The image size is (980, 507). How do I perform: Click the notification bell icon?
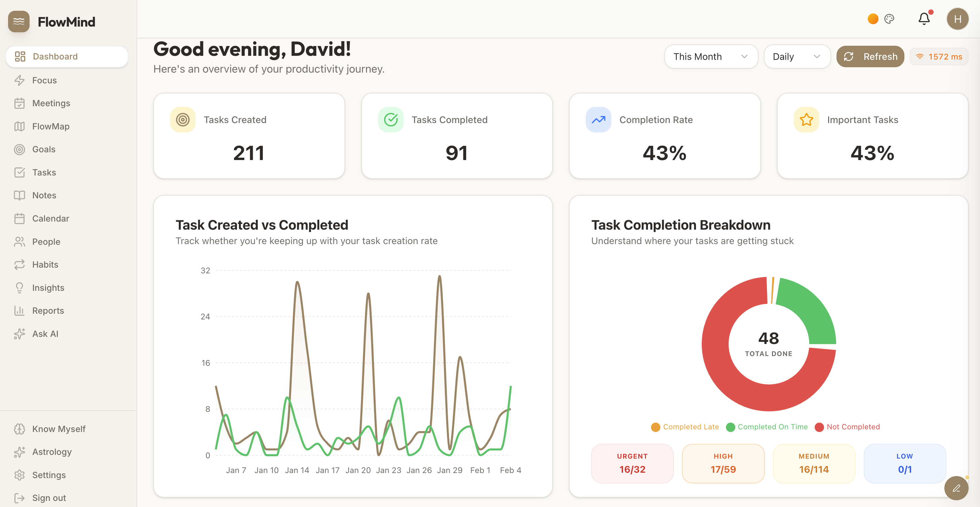[924, 18]
